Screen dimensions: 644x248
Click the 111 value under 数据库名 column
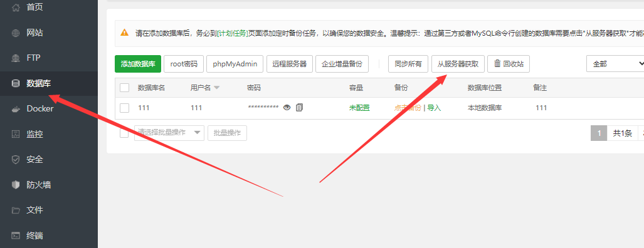coord(144,108)
